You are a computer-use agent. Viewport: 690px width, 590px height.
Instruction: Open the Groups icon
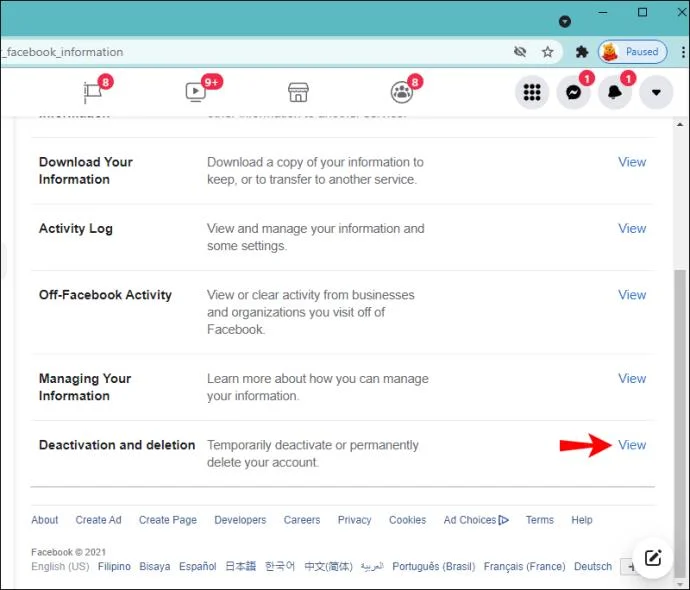point(401,92)
